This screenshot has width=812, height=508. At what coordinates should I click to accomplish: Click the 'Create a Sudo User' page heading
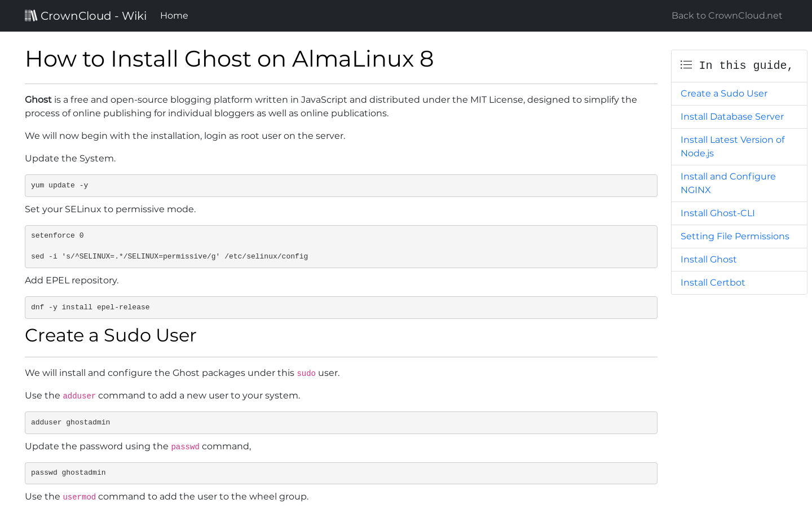pos(111,335)
